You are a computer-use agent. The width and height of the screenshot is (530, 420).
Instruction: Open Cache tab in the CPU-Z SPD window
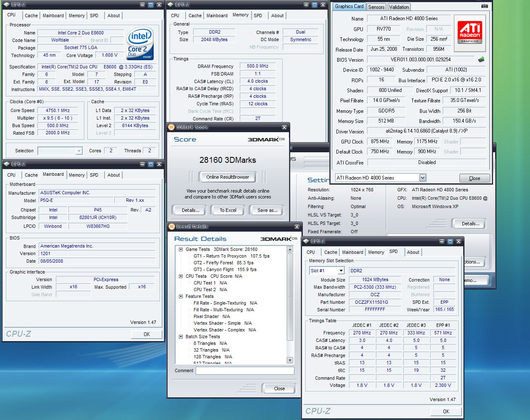(331, 252)
